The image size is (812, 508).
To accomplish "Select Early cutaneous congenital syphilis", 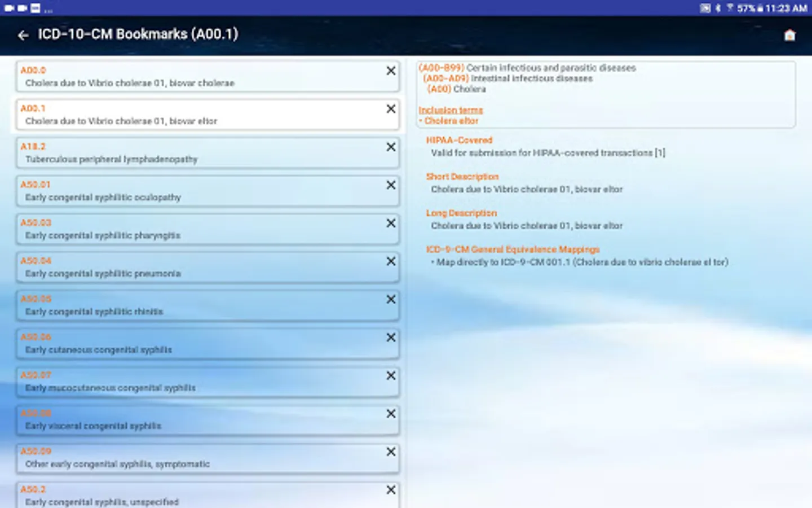I will (x=208, y=344).
